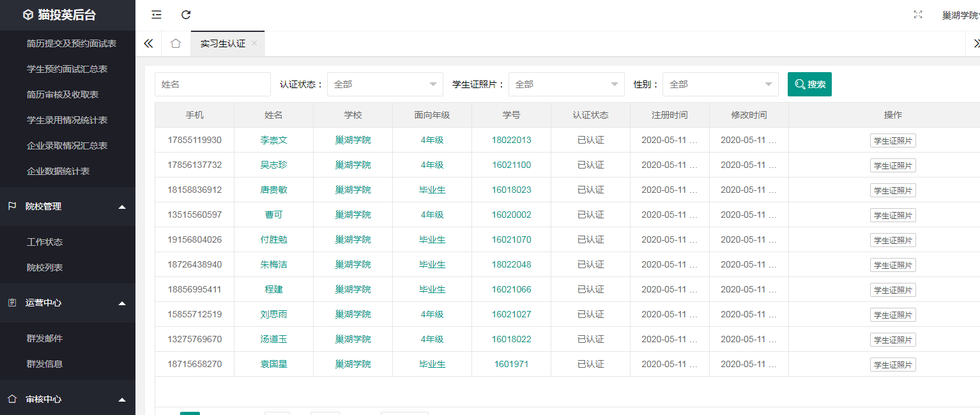Viewport: 980px width, 415px height.
Task: Collapse the 审核中心 section arrow
Action: point(122,400)
